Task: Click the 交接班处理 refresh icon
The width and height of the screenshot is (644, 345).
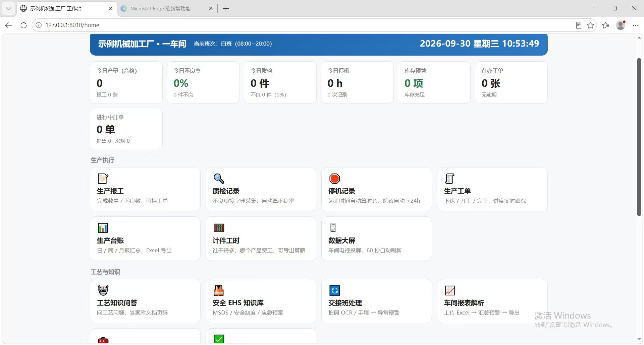Action: 334,290
